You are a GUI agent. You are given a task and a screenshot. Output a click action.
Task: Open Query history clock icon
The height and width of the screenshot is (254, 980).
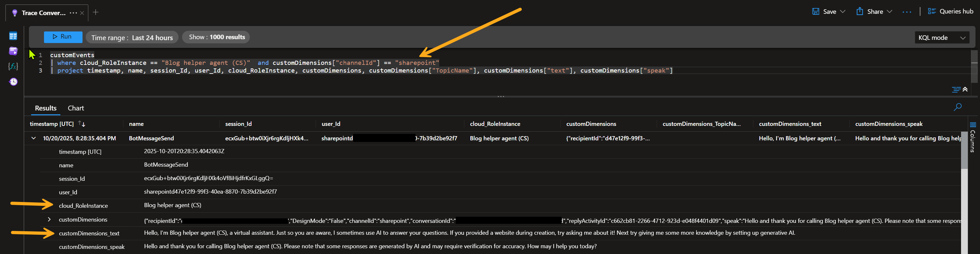pyautogui.click(x=13, y=82)
